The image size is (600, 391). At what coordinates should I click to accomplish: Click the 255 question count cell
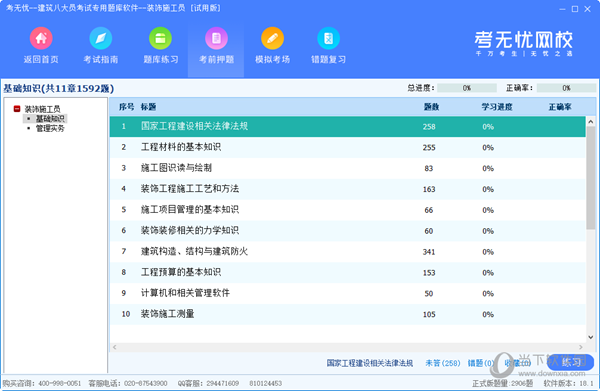429,147
